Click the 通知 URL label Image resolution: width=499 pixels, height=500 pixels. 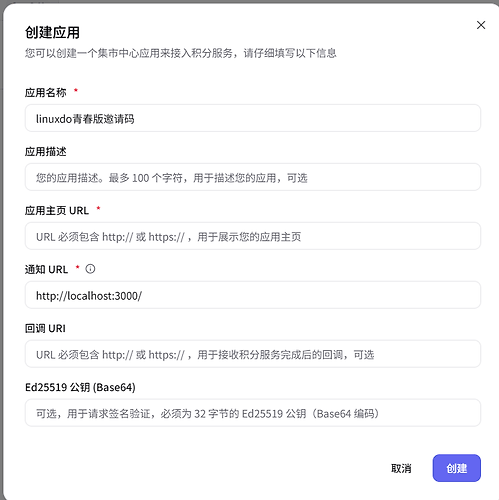[x=47, y=269]
